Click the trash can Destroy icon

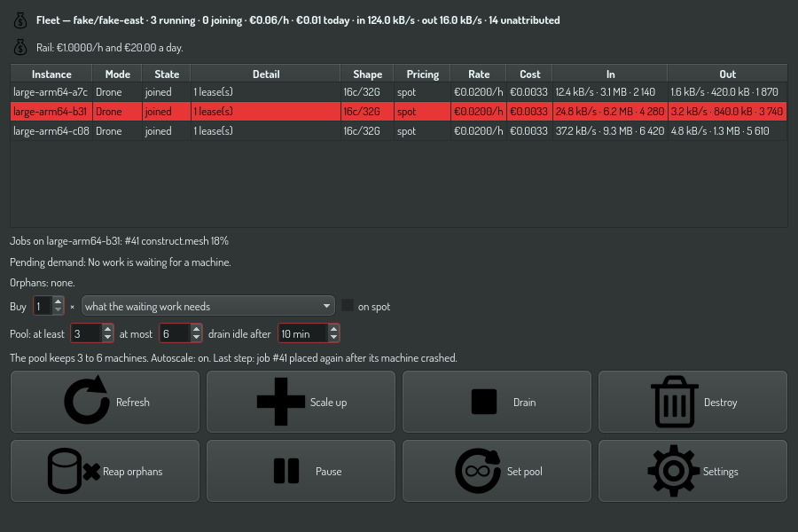675,401
